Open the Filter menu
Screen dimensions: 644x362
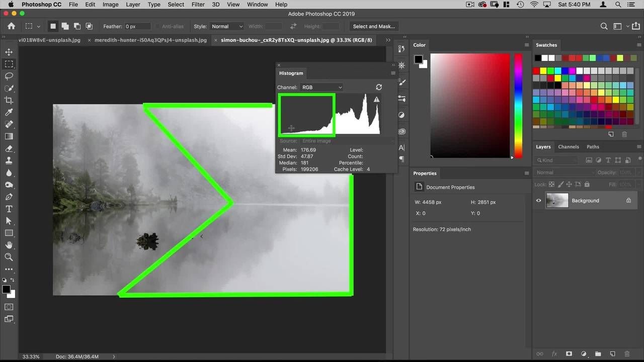click(x=198, y=5)
